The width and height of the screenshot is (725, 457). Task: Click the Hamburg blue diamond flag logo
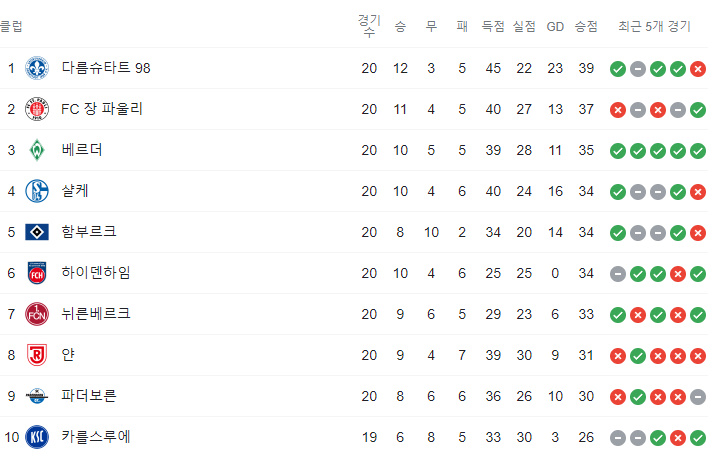37,232
